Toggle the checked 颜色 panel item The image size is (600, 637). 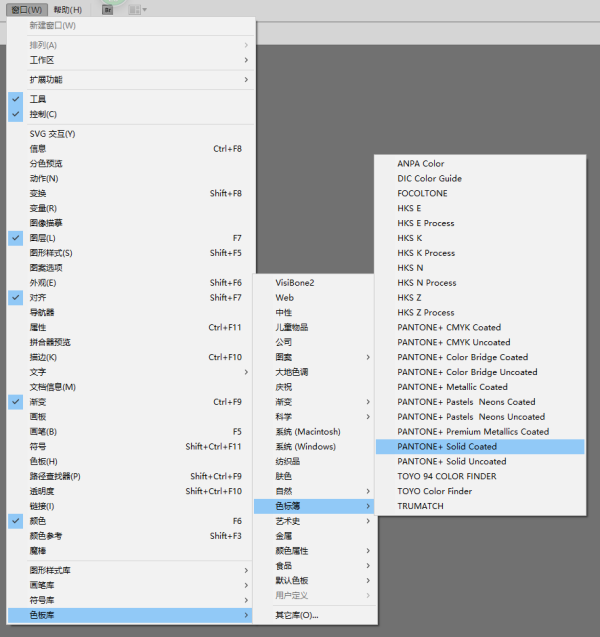[130, 521]
